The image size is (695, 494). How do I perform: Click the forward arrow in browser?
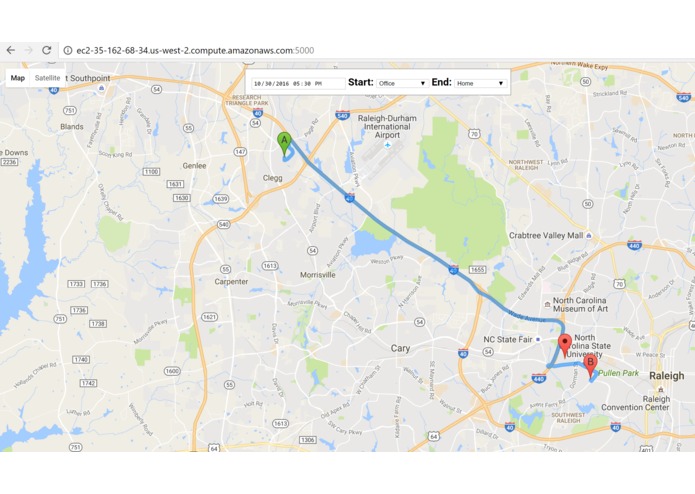point(28,50)
